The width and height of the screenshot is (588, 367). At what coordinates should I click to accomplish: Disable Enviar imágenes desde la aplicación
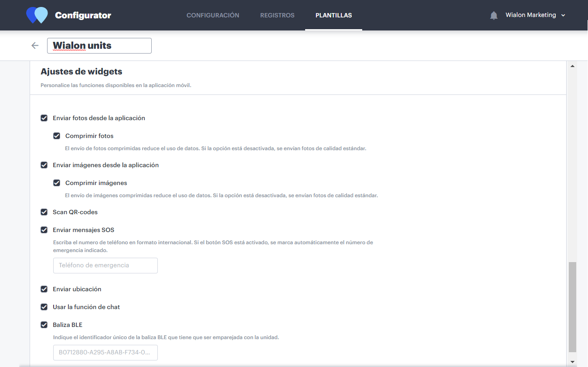tap(44, 165)
